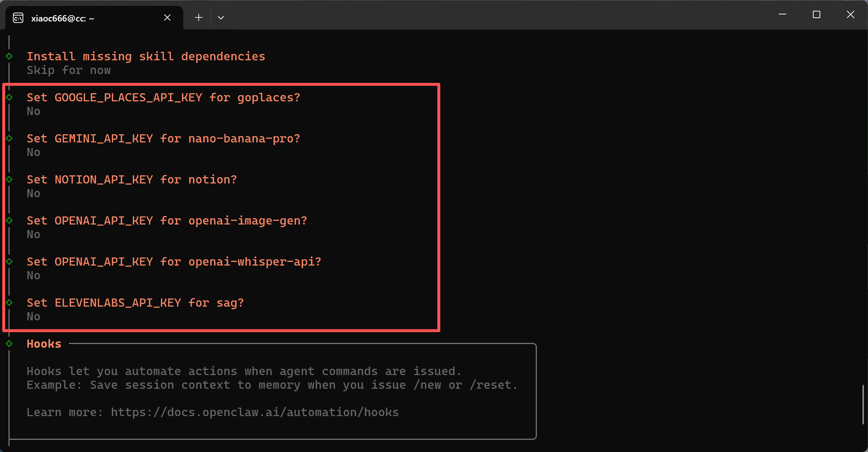Select the xiaoc666@cc: ~ tab
This screenshot has width=868, height=452.
(63, 18)
